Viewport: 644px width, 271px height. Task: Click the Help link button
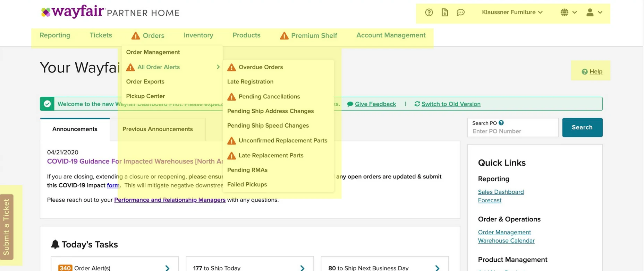click(x=592, y=72)
